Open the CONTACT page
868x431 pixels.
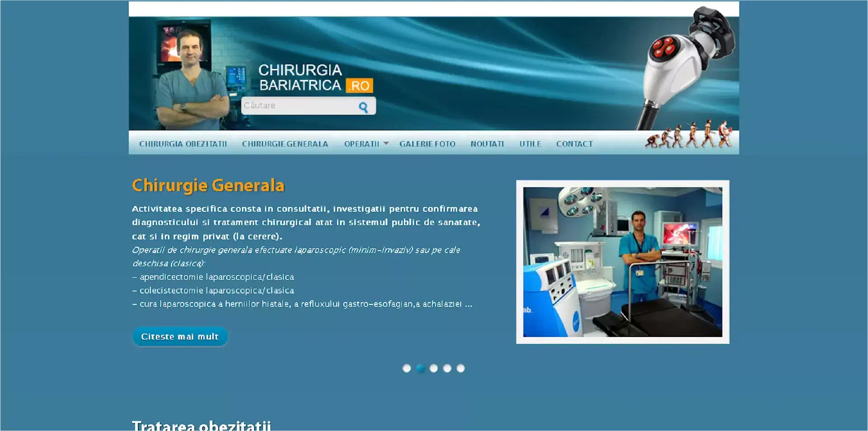coord(575,143)
